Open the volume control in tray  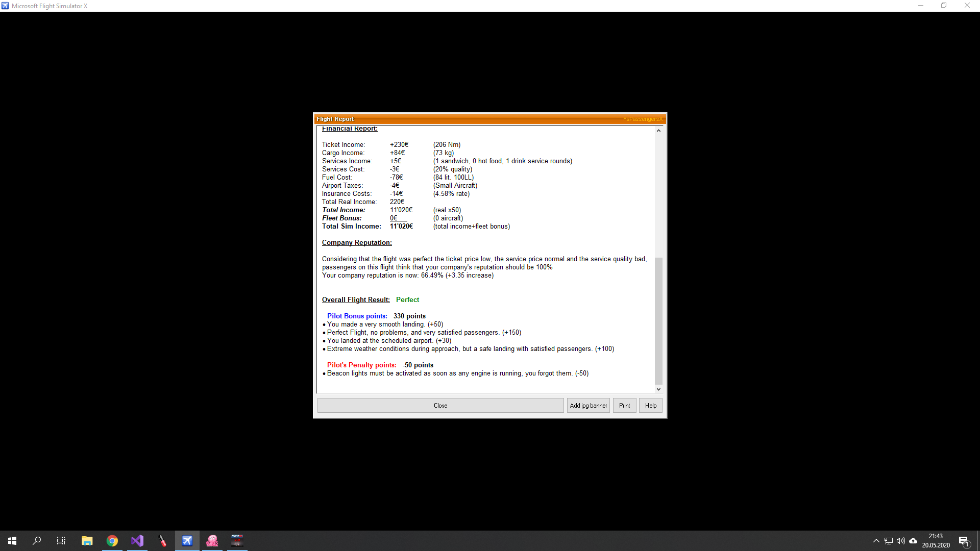[x=901, y=541]
